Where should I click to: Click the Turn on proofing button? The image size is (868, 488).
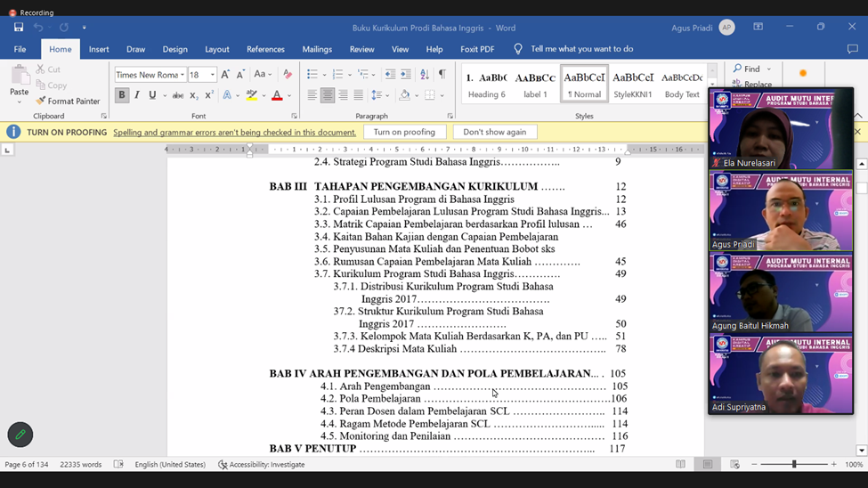tap(404, 132)
